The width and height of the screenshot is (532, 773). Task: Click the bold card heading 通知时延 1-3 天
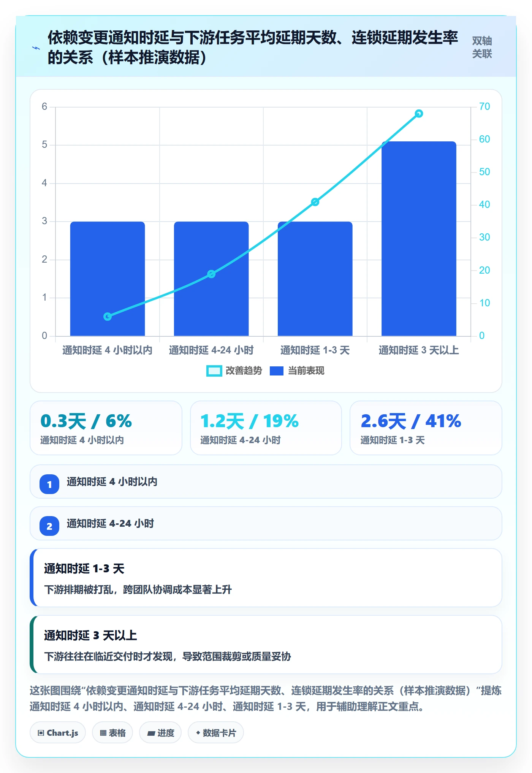click(84, 569)
